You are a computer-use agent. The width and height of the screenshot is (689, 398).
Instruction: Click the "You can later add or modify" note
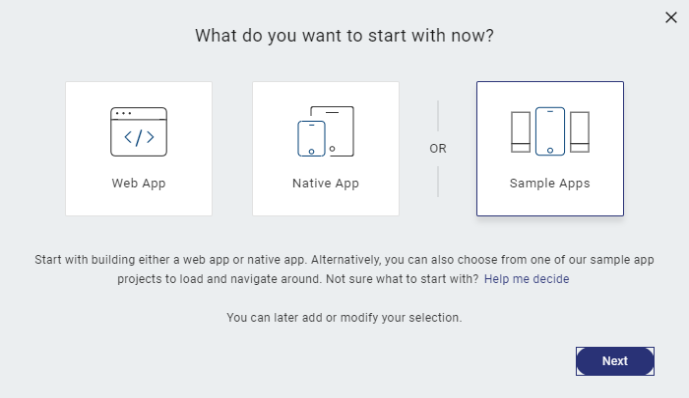coord(344,318)
